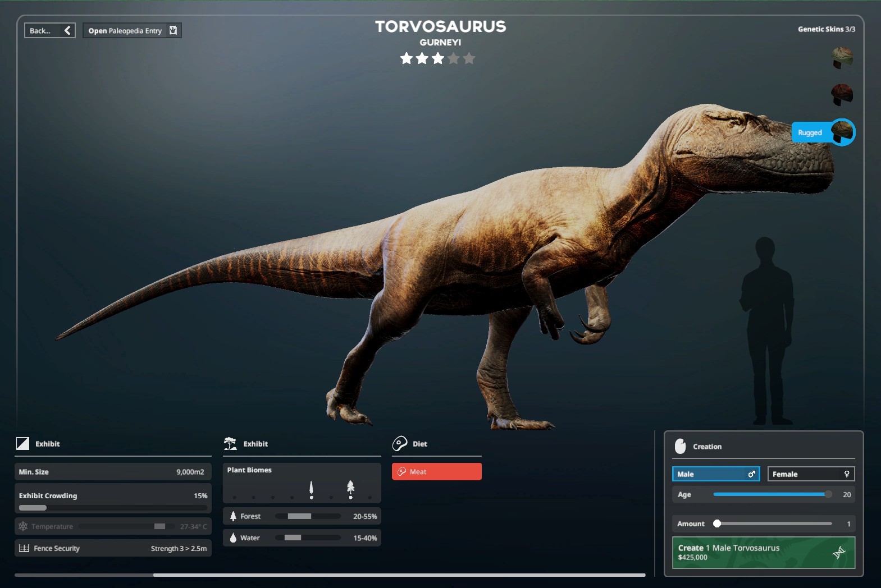Adjust the Age slider
881x588 pixels.
(x=773, y=494)
